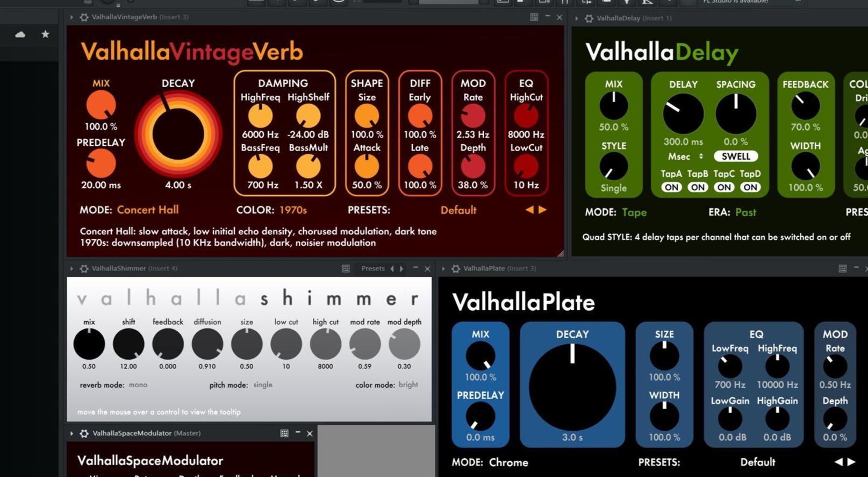868x477 pixels.
Task: Click FEEDBACK knob in ValhallaDelay
Action: 805,106
